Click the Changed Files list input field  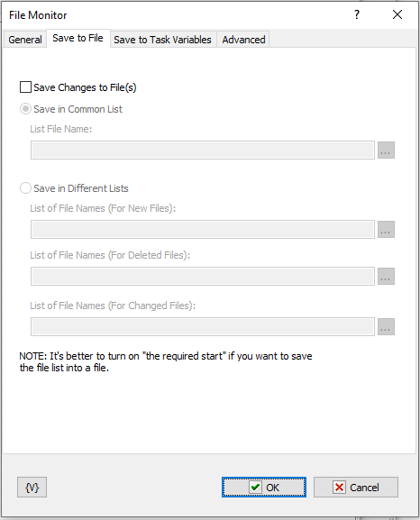203,326
